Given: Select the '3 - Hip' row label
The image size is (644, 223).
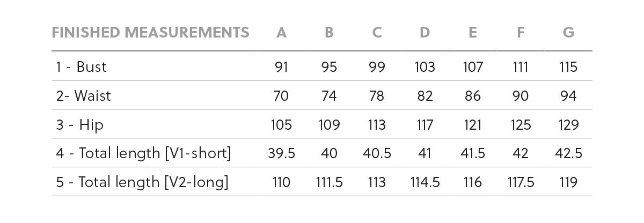Looking at the screenshot, I should (79, 125).
